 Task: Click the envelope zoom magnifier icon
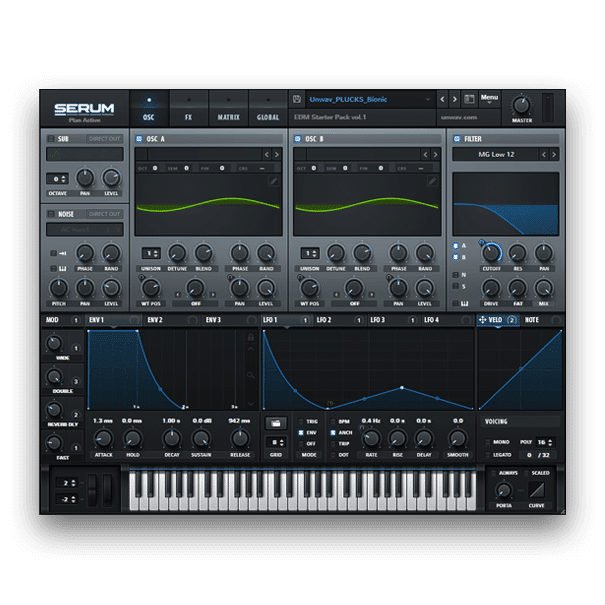[x=251, y=375]
